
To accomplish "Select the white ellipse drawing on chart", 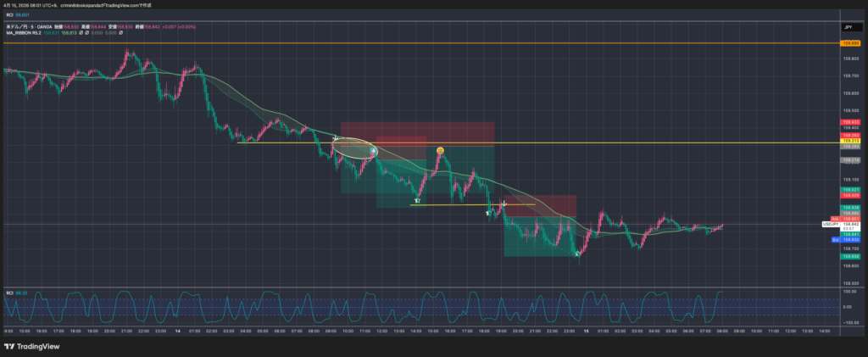I will 354,139.
